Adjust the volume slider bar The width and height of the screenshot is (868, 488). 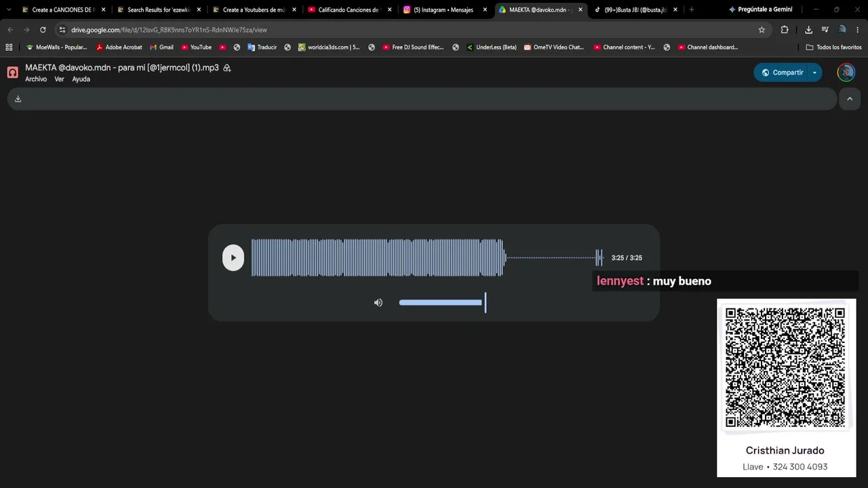[442, 302]
